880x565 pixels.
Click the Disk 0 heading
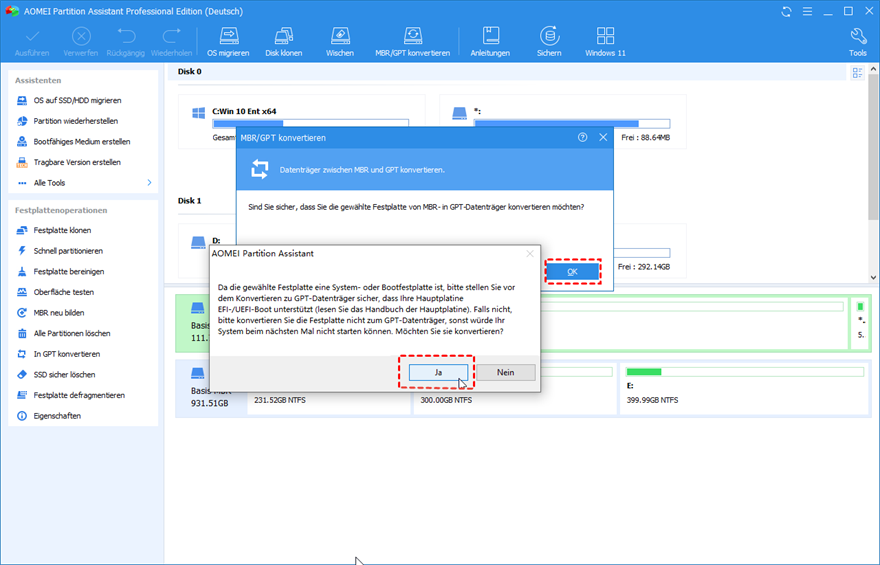pyautogui.click(x=190, y=72)
